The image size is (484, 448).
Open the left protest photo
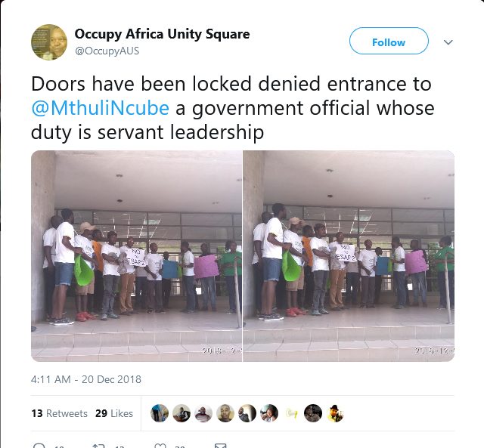(136, 256)
